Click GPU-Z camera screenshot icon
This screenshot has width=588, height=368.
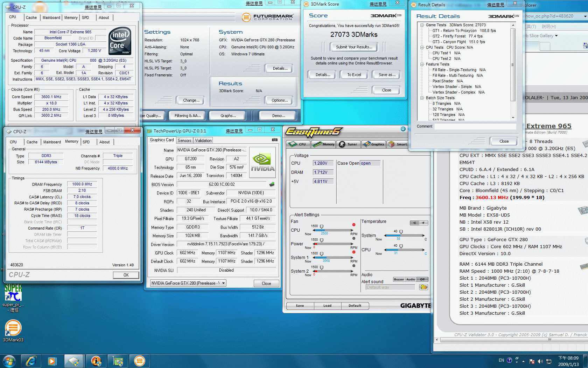(x=275, y=140)
